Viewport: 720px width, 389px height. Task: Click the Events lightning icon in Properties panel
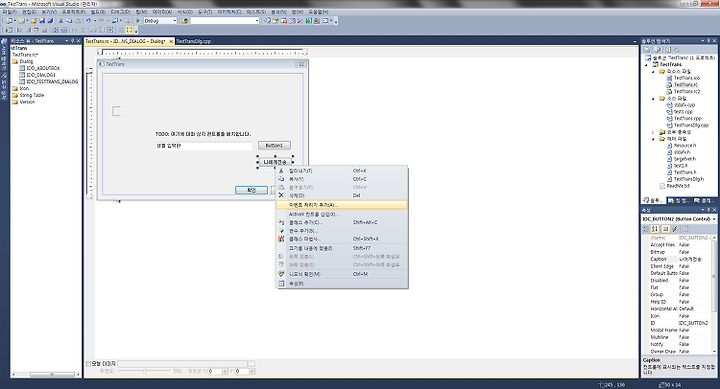pyautogui.click(x=675, y=229)
